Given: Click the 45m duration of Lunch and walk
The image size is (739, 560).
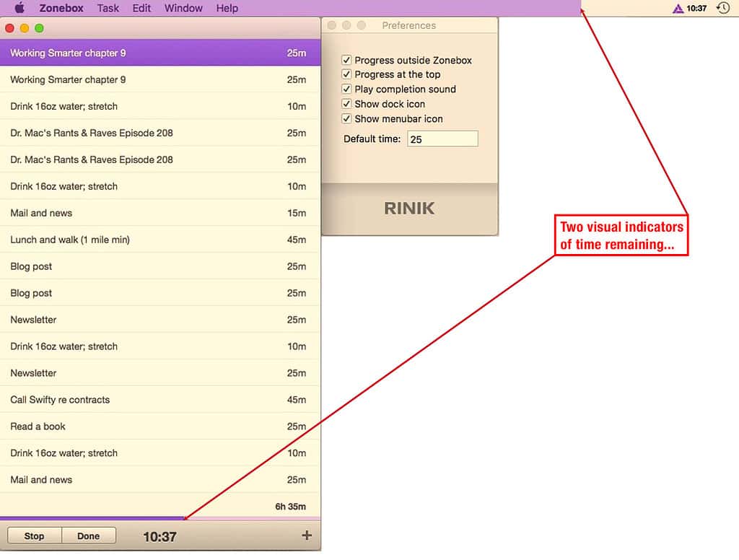Looking at the screenshot, I should click(297, 240).
